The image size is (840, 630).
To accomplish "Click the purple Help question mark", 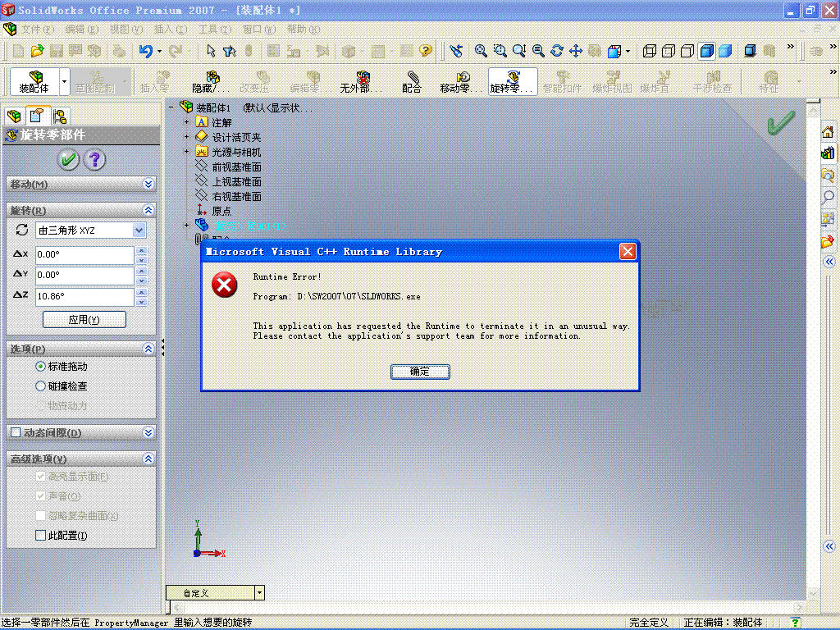I will tap(95, 159).
